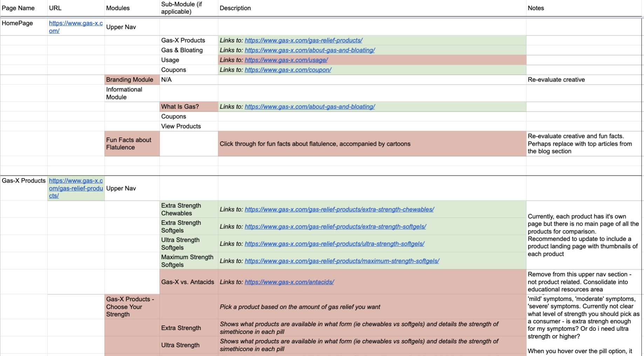Select the Maximum Strength Softgels cell
The height and width of the screenshot is (356, 644).
coord(189,261)
